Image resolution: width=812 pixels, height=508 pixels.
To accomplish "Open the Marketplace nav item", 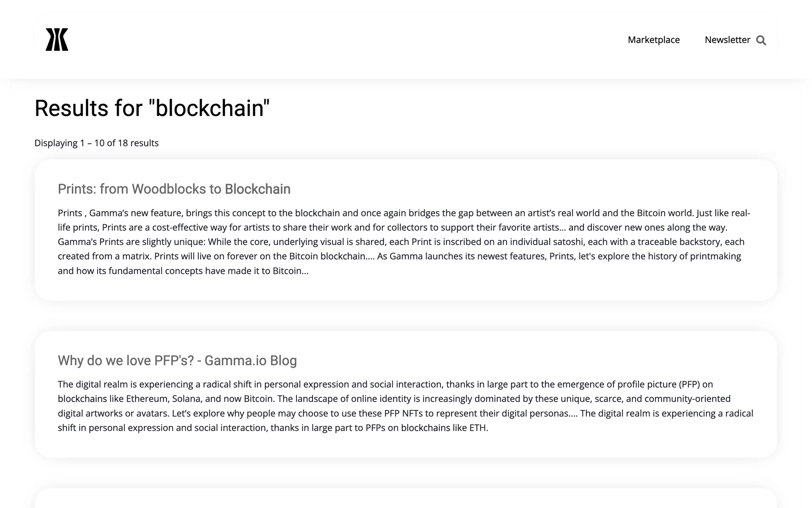I will coord(653,40).
